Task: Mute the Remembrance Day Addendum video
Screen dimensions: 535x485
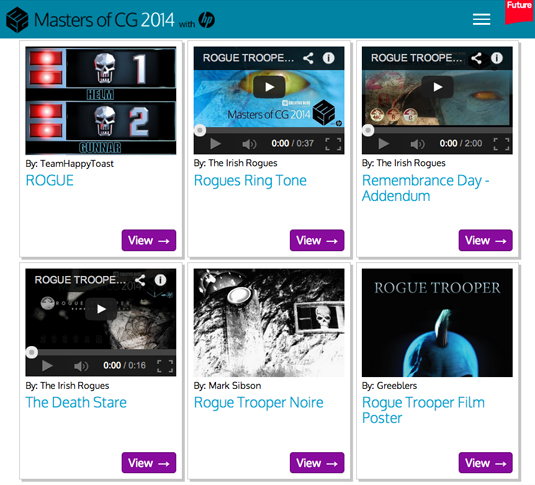Action: point(417,144)
